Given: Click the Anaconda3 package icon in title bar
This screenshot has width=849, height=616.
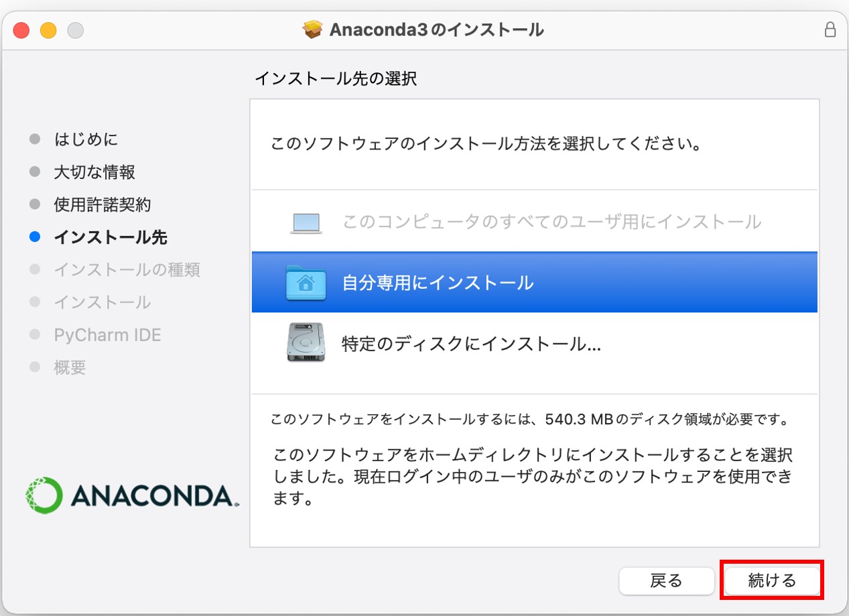Looking at the screenshot, I should (x=313, y=30).
